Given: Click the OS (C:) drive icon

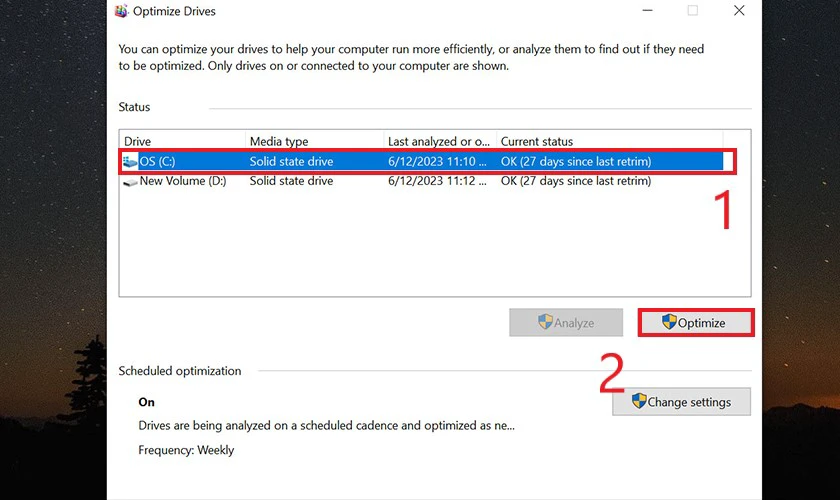Looking at the screenshot, I should pyautogui.click(x=130, y=161).
